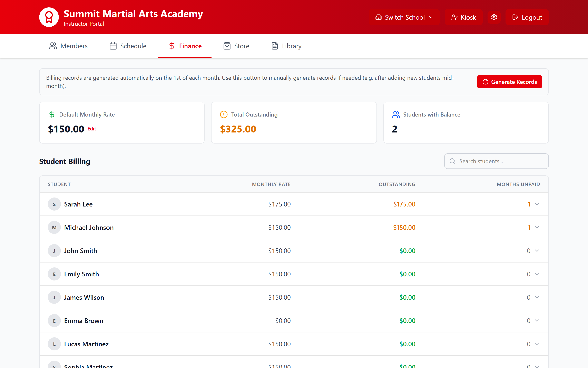
Task: Click into the Search students field
Action: pos(496,161)
